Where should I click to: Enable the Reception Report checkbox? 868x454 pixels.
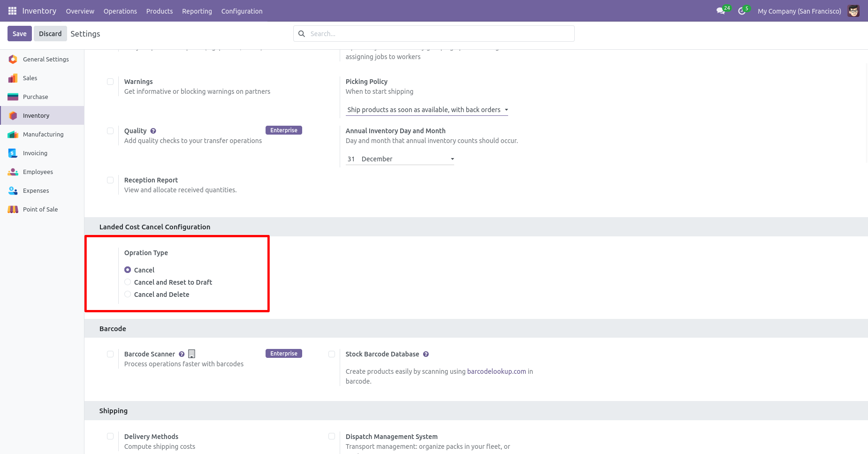110,180
